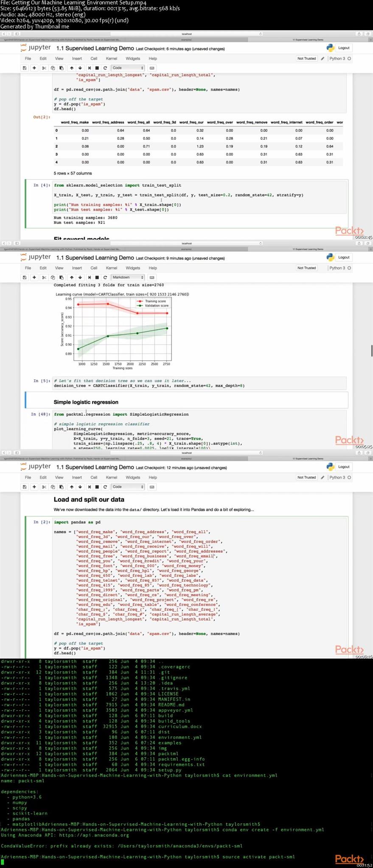Screen dimensions: 373x868
Task: Click pencil edit icon in 6-minutes-ago notebook
Action: [323, 58]
